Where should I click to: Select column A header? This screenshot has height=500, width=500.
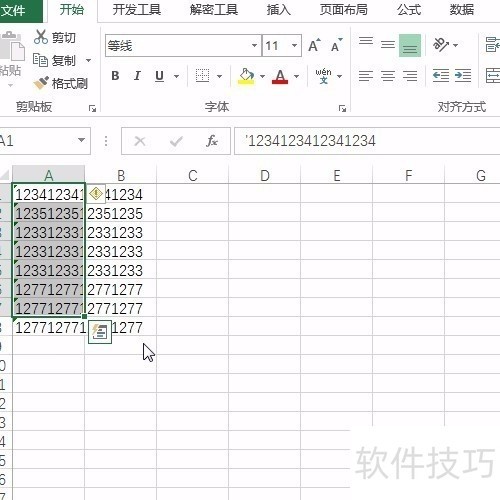(49, 175)
